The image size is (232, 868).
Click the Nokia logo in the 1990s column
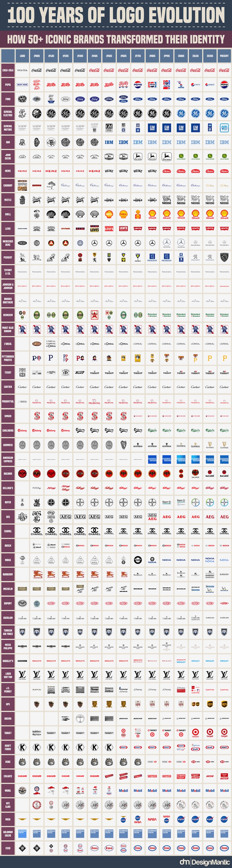(x=167, y=560)
